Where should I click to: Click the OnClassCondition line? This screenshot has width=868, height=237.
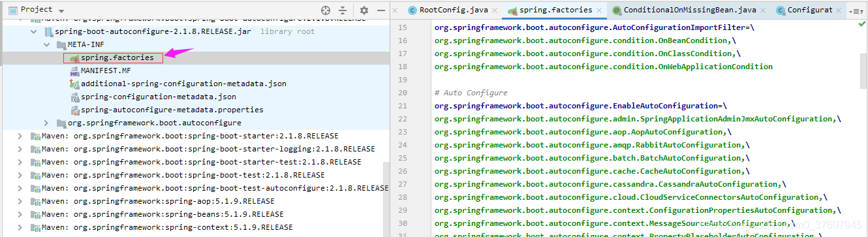click(x=587, y=54)
